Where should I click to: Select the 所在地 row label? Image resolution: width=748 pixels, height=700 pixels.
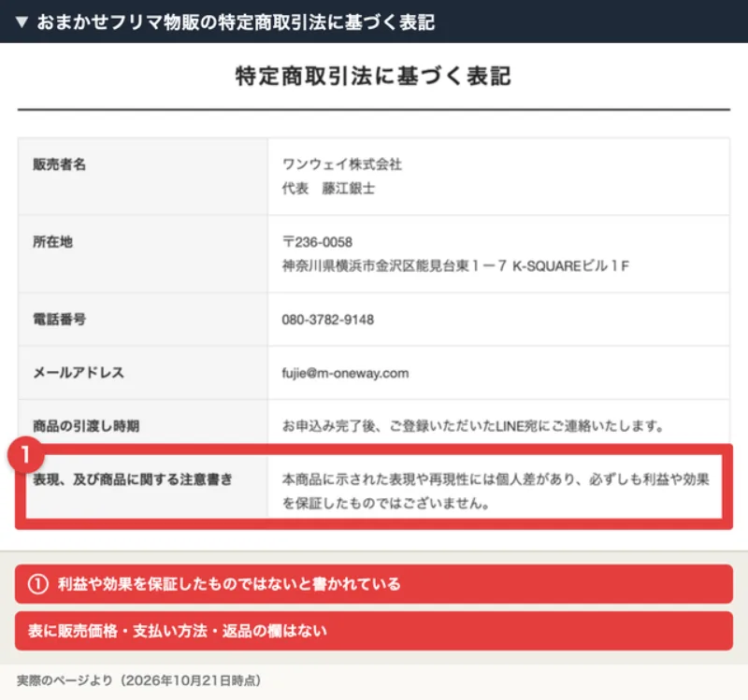click(x=52, y=242)
